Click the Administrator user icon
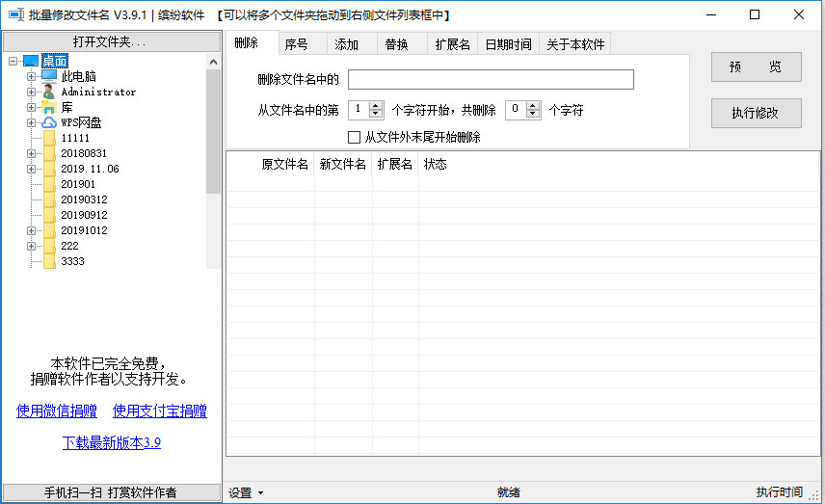825x504 pixels. [x=49, y=92]
